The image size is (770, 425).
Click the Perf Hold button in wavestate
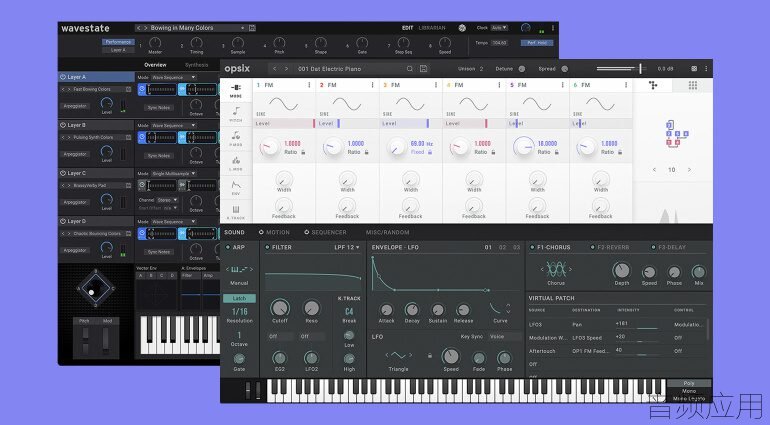pos(537,43)
